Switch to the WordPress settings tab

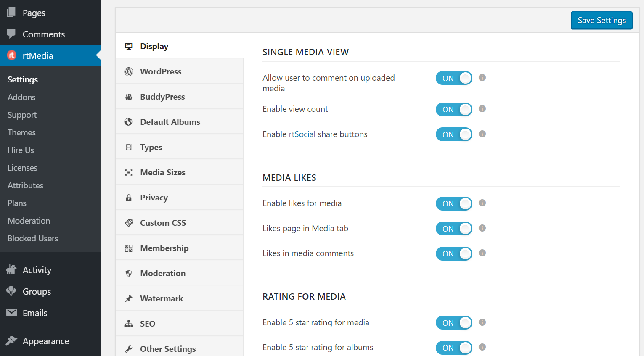(161, 71)
